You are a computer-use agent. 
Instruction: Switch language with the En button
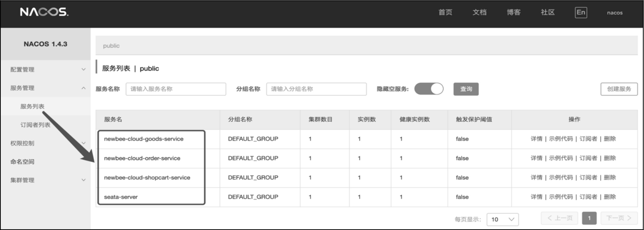click(581, 12)
